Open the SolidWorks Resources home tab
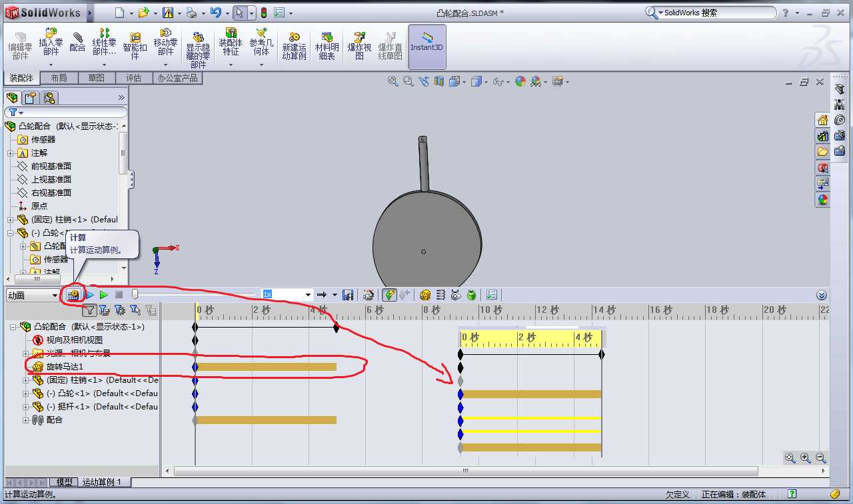Screen dimensions: 853x504 click(822, 120)
